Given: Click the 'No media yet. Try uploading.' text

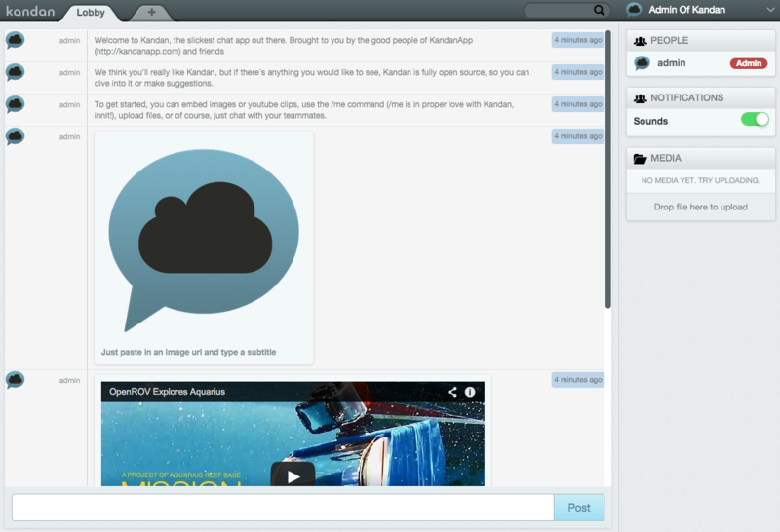Looking at the screenshot, I should tap(700, 180).
